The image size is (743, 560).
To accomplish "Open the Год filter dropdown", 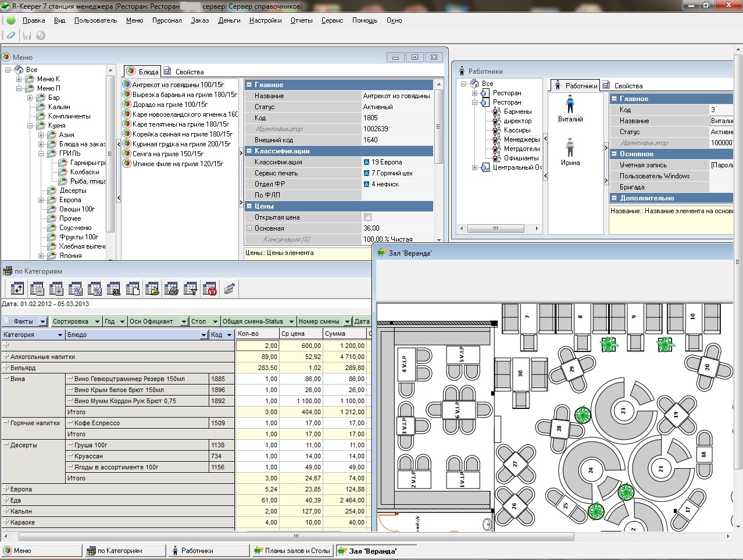I will coord(122,322).
